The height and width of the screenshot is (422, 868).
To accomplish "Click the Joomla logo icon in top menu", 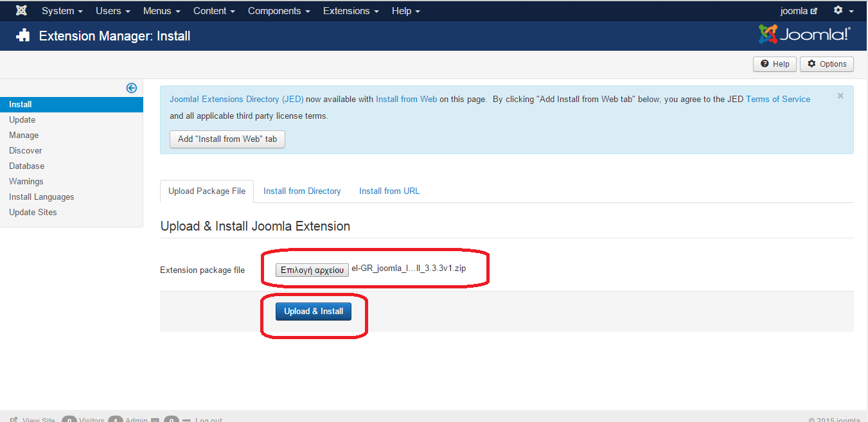I will [x=21, y=11].
